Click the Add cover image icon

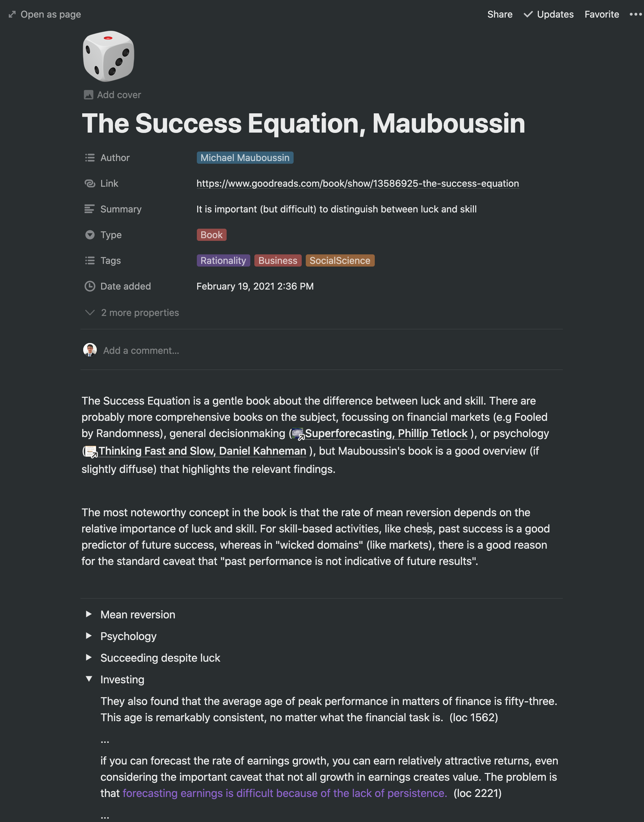click(x=89, y=95)
